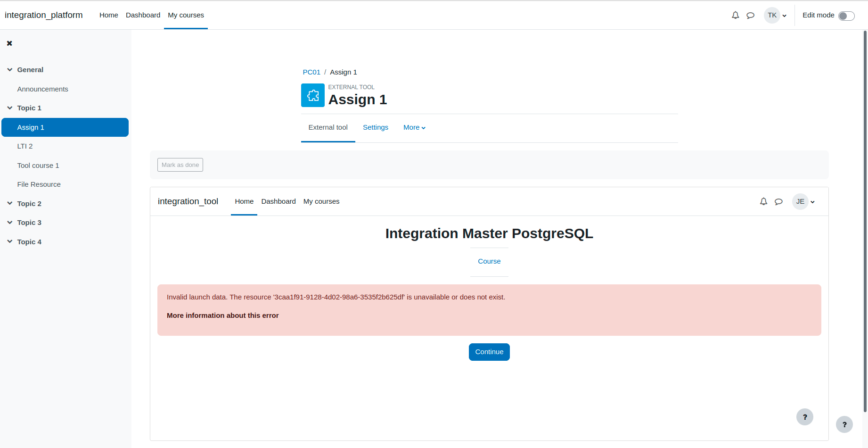The width and height of the screenshot is (868, 448).
Task: Click the TK user avatar
Action: click(x=772, y=15)
